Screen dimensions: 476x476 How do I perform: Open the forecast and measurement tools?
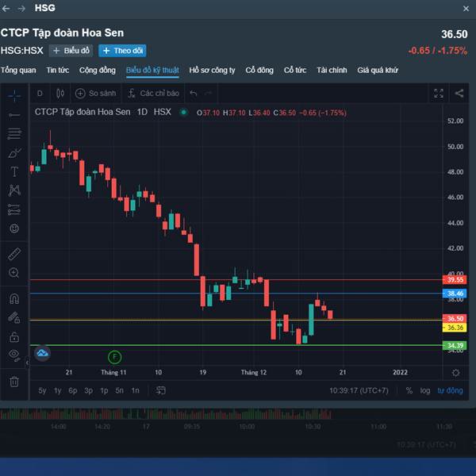point(14,209)
